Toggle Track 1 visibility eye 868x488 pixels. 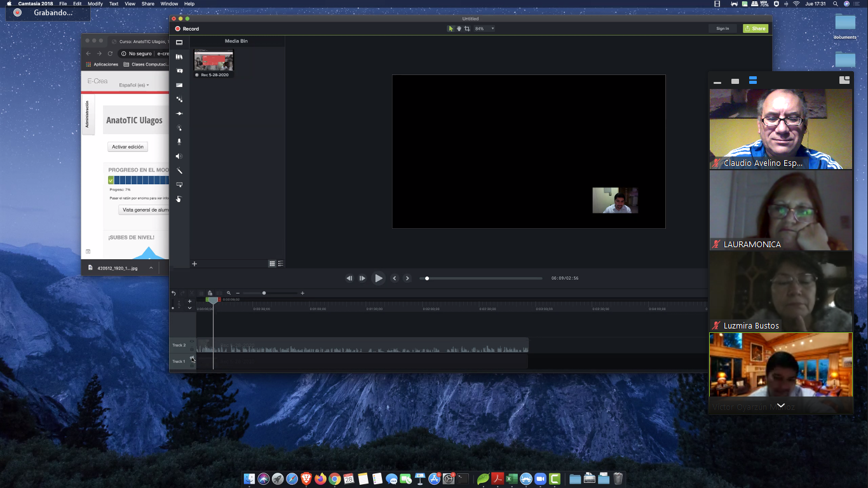[192, 358]
